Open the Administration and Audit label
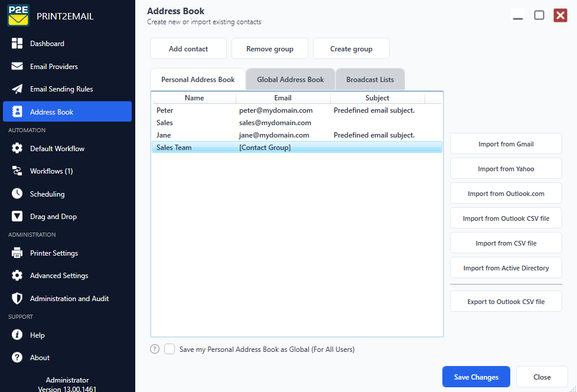 pyautogui.click(x=69, y=299)
